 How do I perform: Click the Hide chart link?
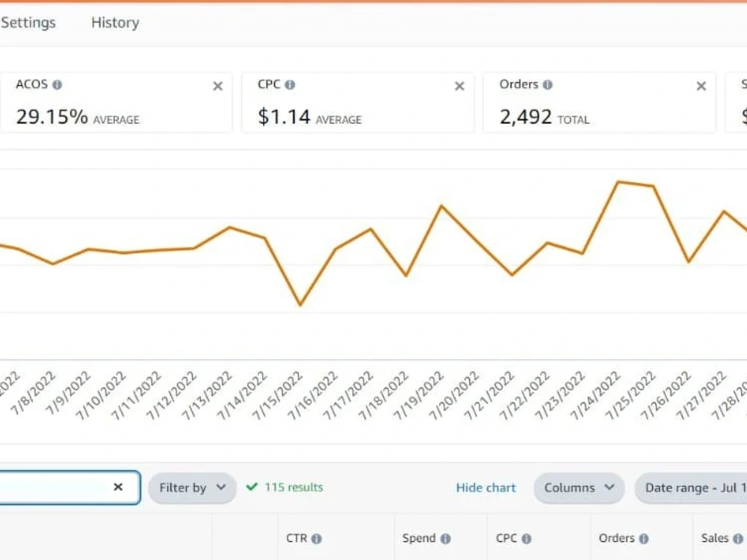(486, 488)
